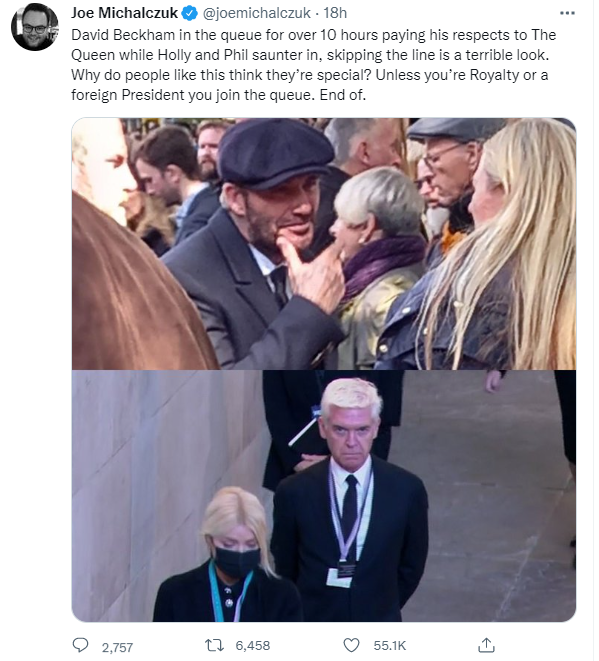Open the upper photo of man in flat cap

pos(324,244)
